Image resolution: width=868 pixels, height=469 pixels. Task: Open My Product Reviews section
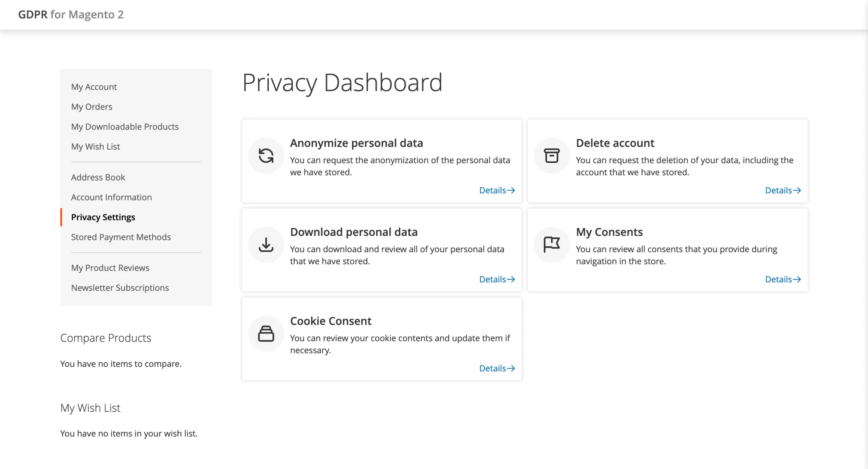pyautogui.click(x=110, y=268)
